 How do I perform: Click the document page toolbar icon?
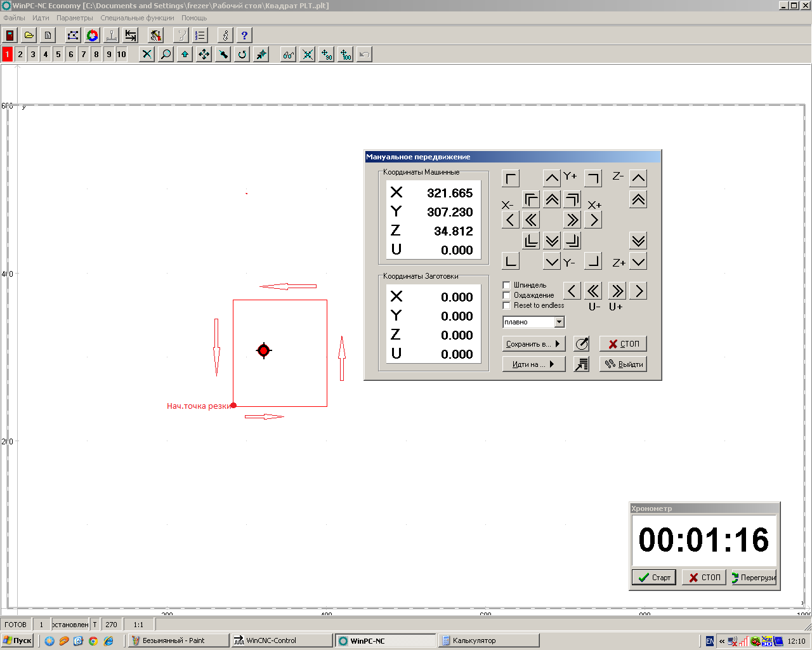coord(48,36)
